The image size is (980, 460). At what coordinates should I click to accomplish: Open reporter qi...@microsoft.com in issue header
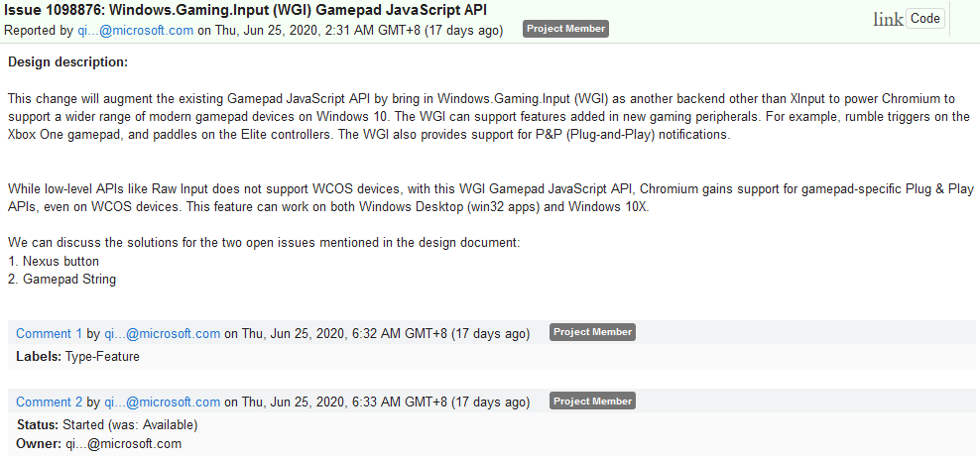coord(136,30)
